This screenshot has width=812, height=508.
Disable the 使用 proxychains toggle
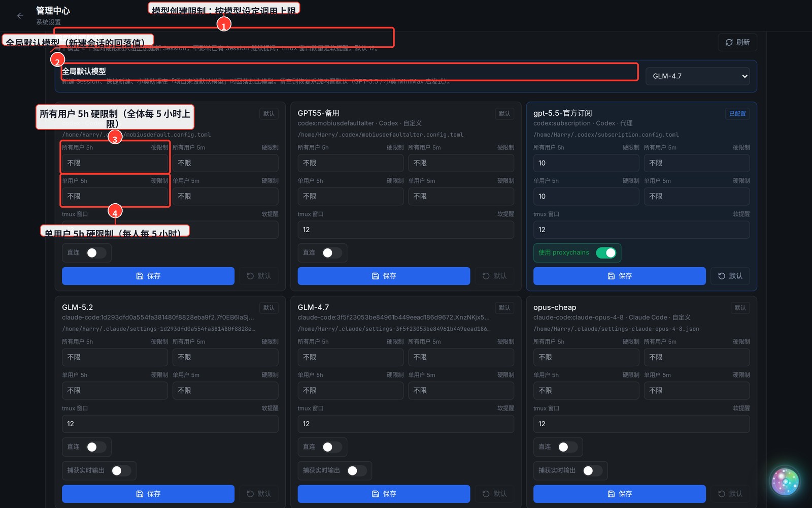(x=606, y=252)
